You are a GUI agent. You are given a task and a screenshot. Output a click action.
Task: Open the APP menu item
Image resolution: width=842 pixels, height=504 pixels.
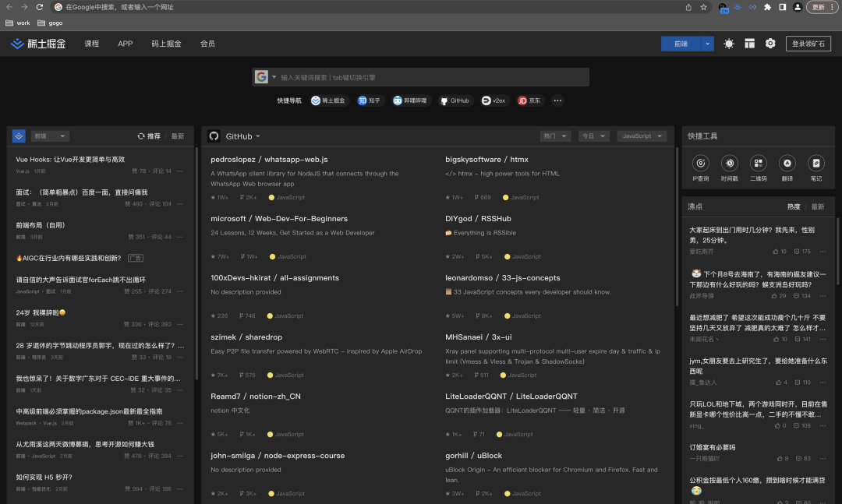tap(125, 44)
